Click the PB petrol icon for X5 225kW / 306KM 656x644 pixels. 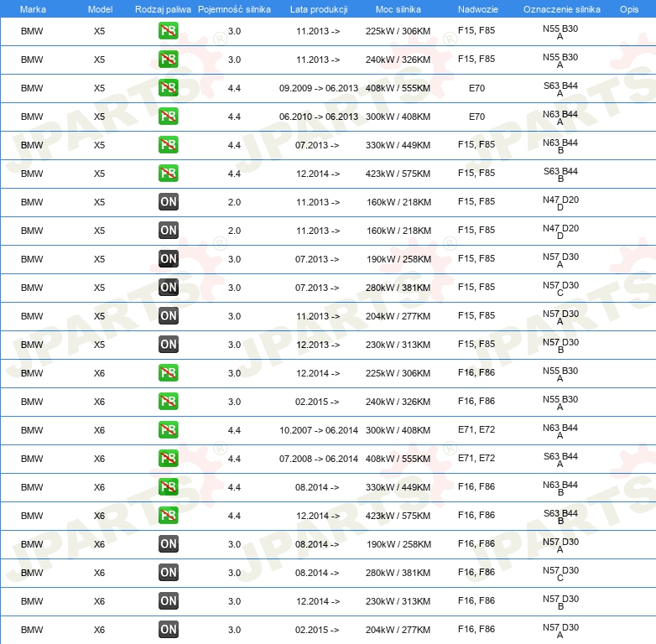pyautogui.click(x=169, y=31)
